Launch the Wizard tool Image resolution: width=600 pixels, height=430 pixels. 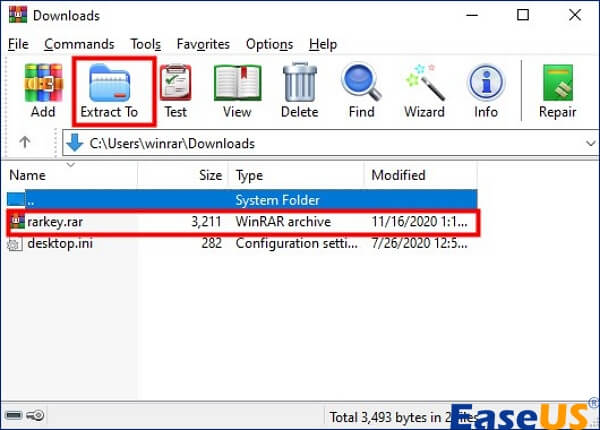424,90
